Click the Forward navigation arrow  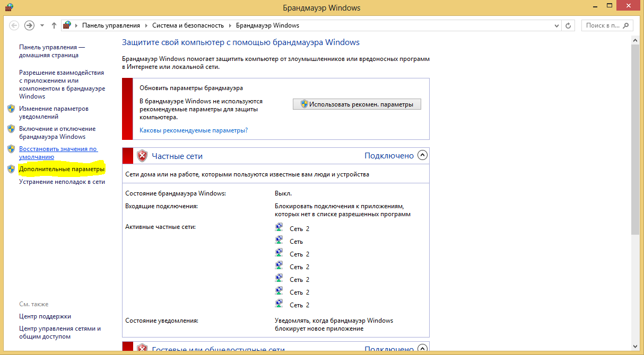(30, 25)
